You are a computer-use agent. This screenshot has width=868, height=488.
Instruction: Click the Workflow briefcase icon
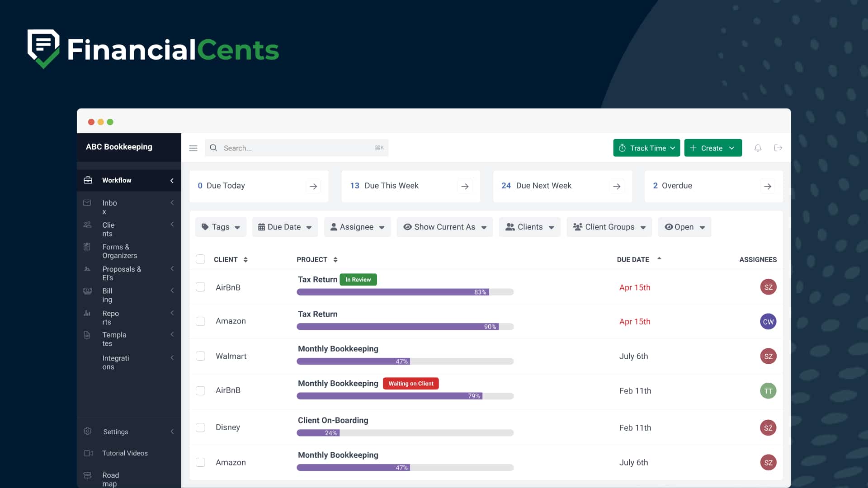[x=88, y=180]
